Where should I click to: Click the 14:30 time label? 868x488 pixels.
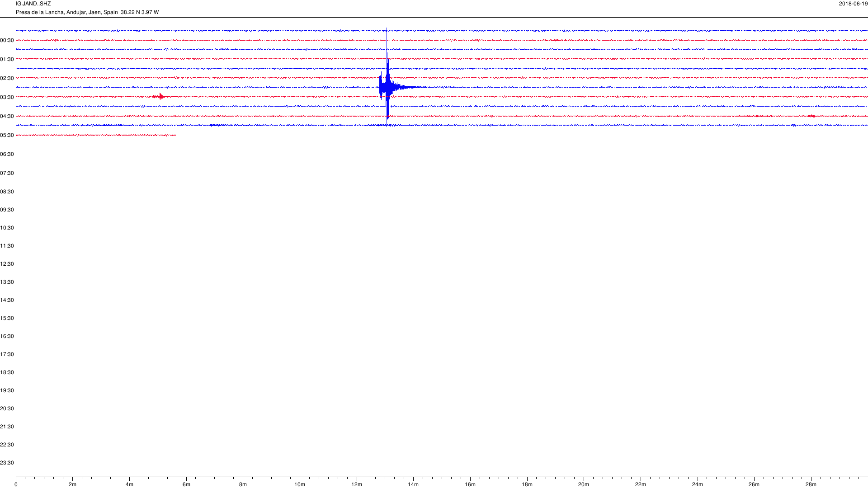[x=7, y=300]
